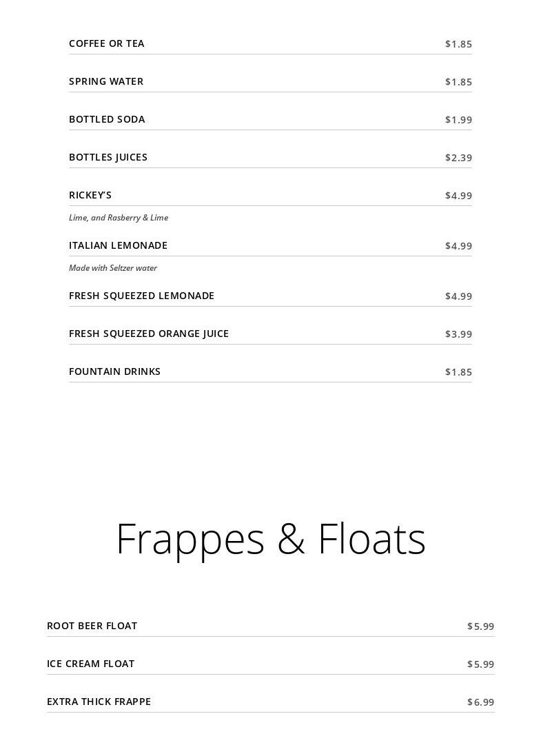
Task: Click the $3.99 orange juice price
Action: point(458,334)
